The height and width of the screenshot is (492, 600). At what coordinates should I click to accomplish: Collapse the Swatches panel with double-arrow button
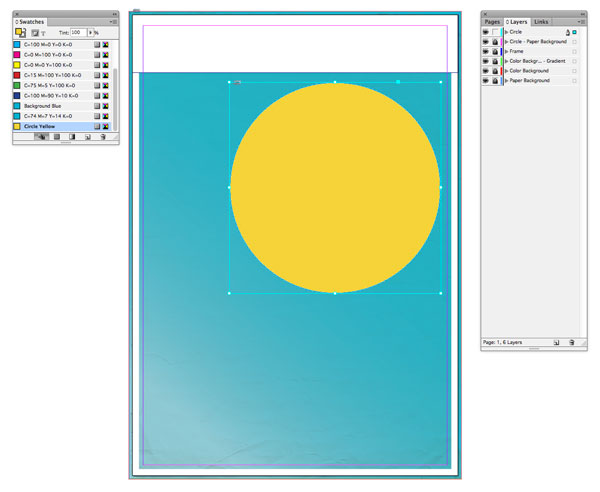pyautogui.click(x=114, y=14)
